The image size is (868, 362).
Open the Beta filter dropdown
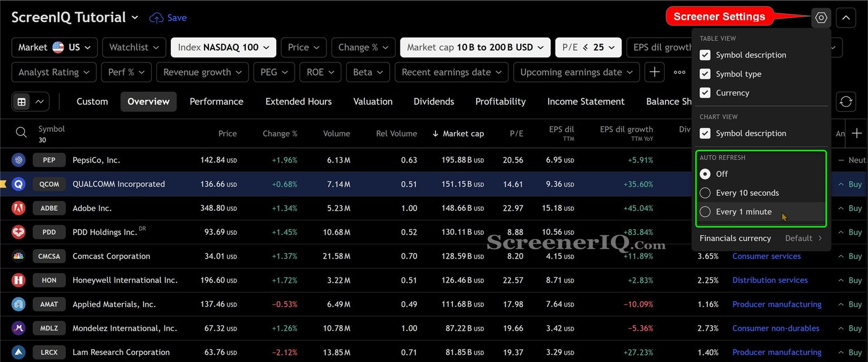click(x=368, y=72)
